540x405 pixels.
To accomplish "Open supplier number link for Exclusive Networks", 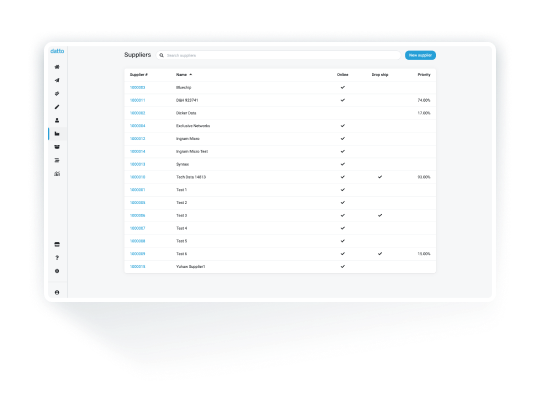I will tap(137, 126).
